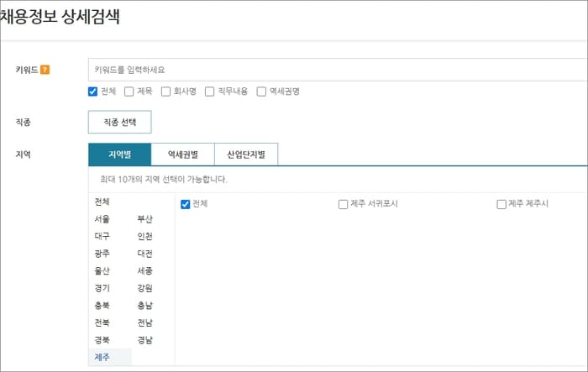Open the 직종 선택 button
588x372 pixels.
click(x=120, y=122)
